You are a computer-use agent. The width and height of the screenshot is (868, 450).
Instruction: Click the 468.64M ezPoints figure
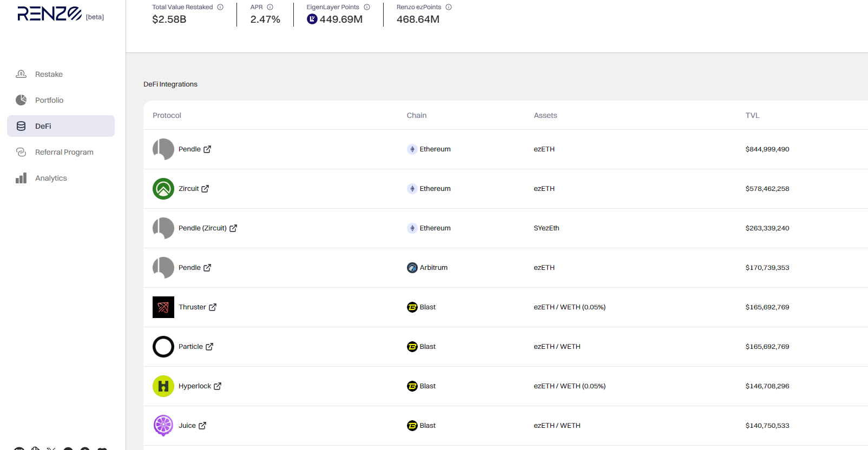click(x=418, y=19)
